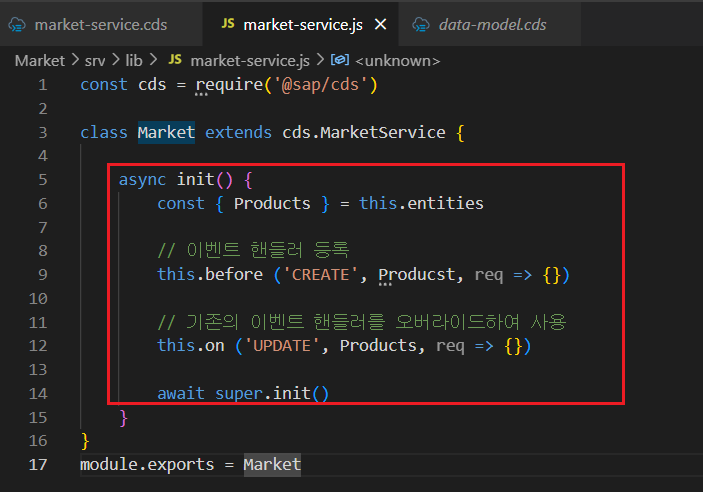Click the 'require' call on line 1
The image size is (703, 492).
[229, 85]
